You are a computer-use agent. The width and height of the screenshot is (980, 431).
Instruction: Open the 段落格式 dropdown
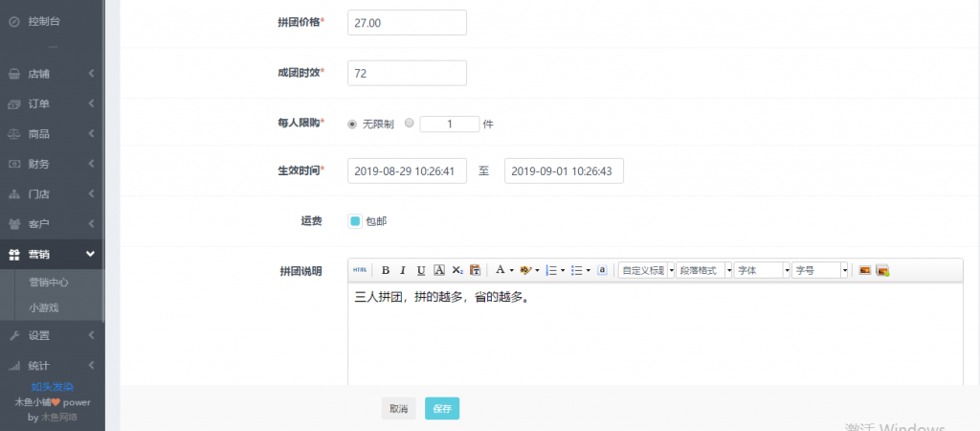coord(704,270)
